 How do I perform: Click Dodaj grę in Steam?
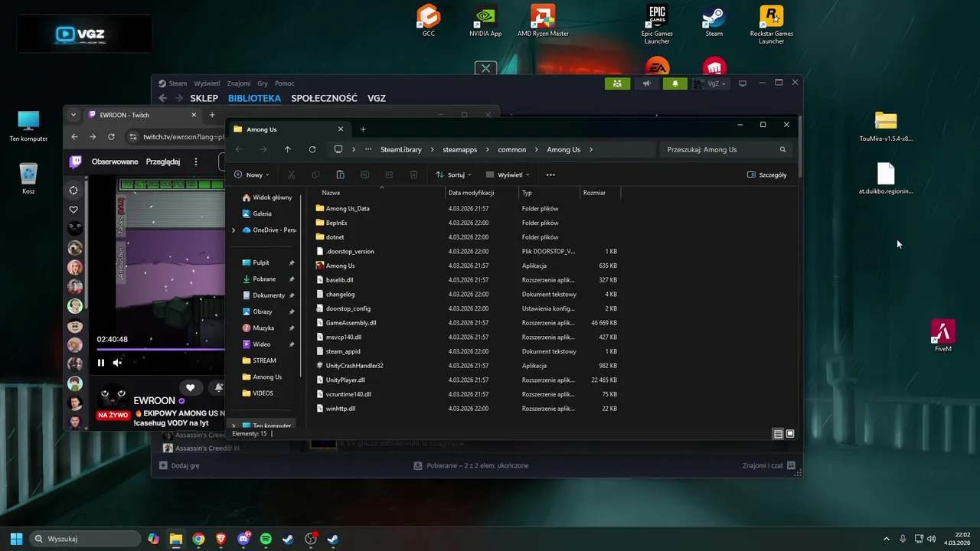(x=179, y=465)
